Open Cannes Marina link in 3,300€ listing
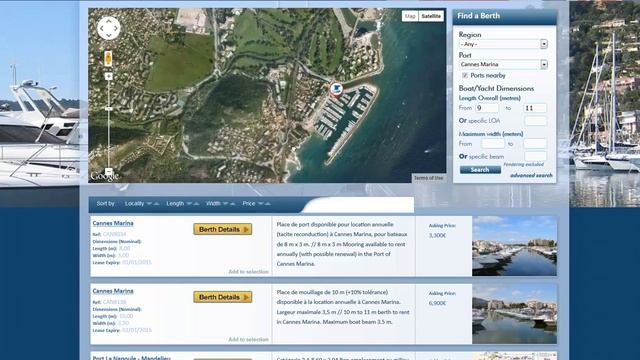Image resolution: width=640 pixels, height=360 pixels. pyautogui.click(x=113, y=223)
